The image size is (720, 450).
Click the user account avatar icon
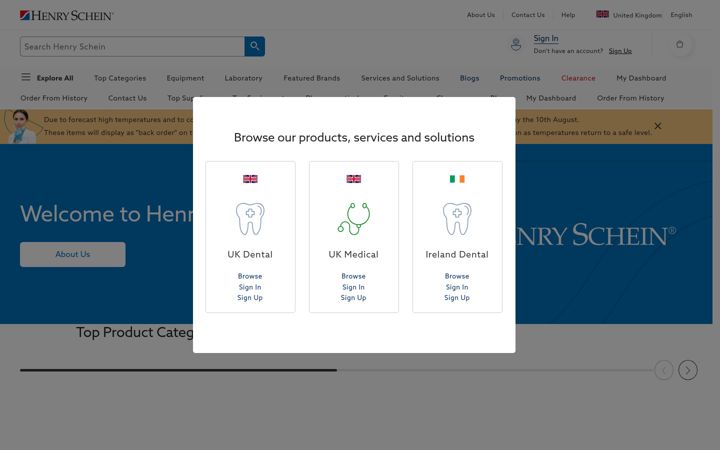click(x=516, y=45)
